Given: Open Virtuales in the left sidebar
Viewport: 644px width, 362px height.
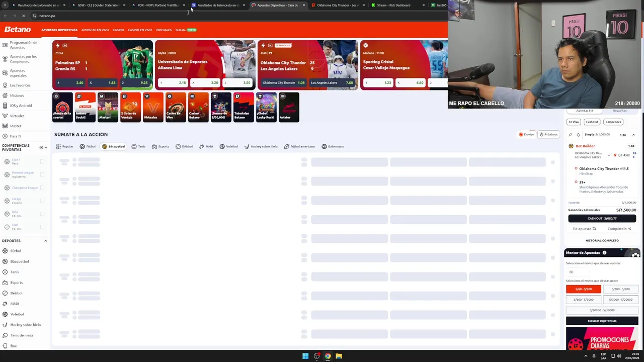Looking at the screenshot, I should pyautogui.click(x=17, y=116).
